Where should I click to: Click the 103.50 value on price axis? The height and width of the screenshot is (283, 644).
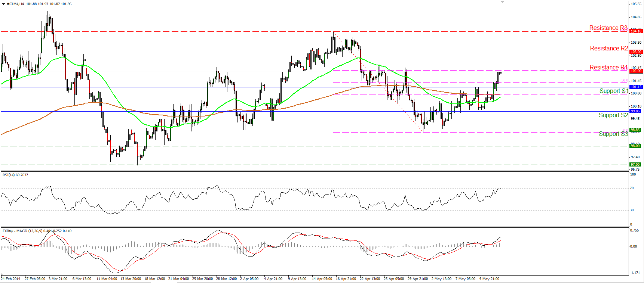[x=636, y=43]
